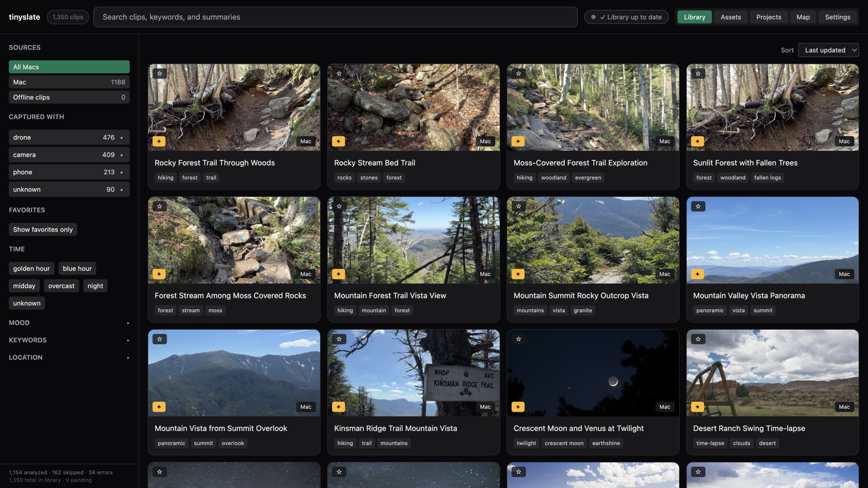Star the Forest Stream Among Moss Covered Rocks clip

click(159, 207)
